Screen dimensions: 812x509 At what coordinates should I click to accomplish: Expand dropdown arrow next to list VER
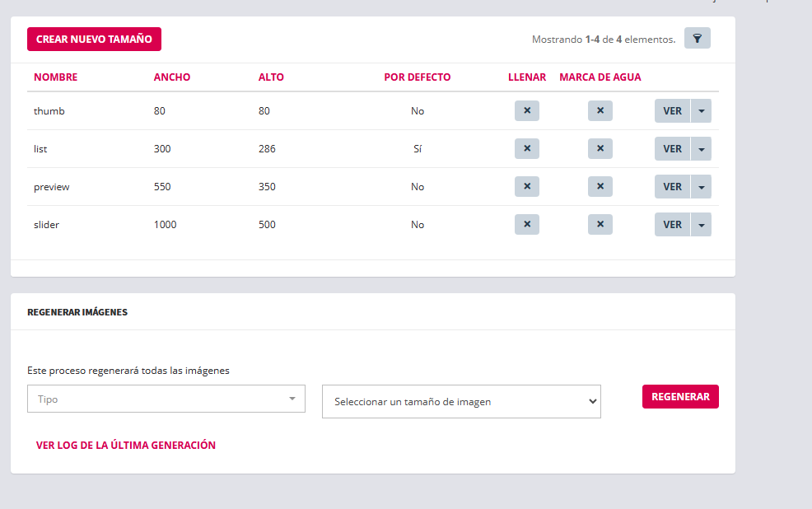click(701, 149)
